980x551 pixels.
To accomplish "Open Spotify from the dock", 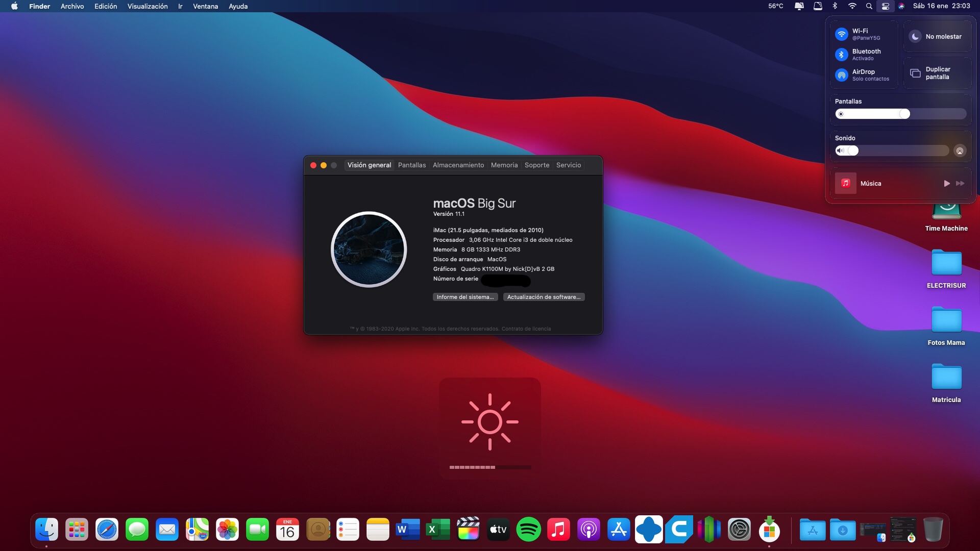I will point(528,530).
